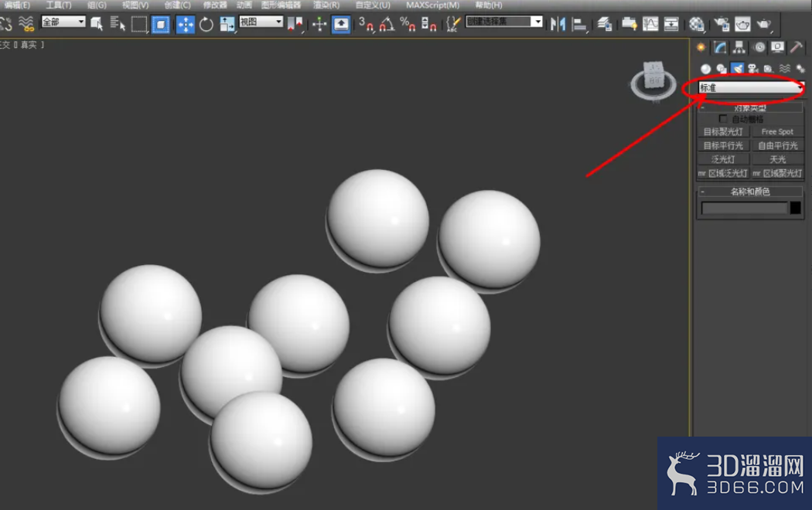812x510 pixels.
Task: Switch to the Display command panel tab
Action: 778,48
